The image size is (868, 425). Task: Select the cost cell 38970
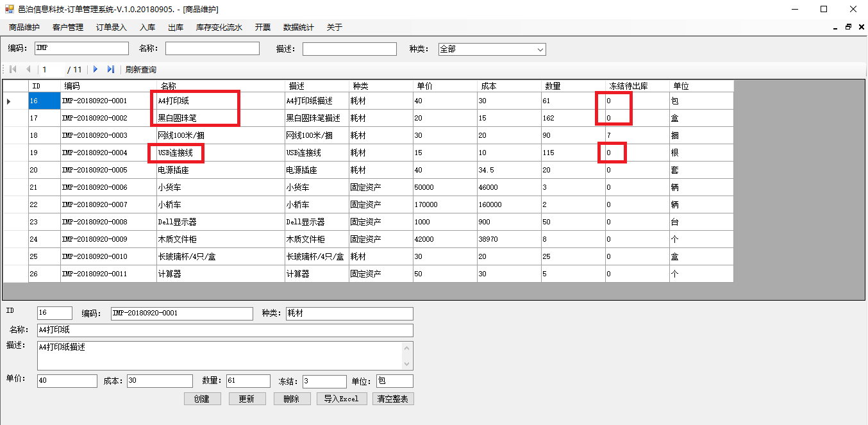point(510,239)
